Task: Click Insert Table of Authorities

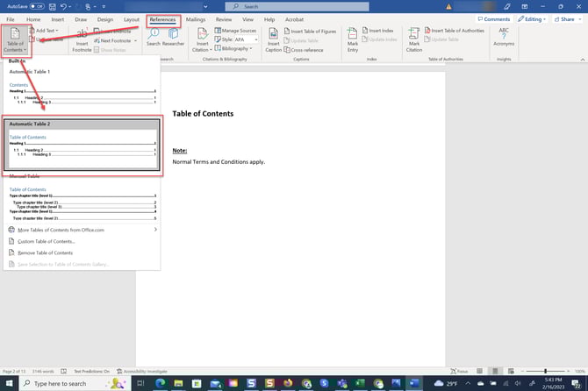Action: tap(455, 31)
